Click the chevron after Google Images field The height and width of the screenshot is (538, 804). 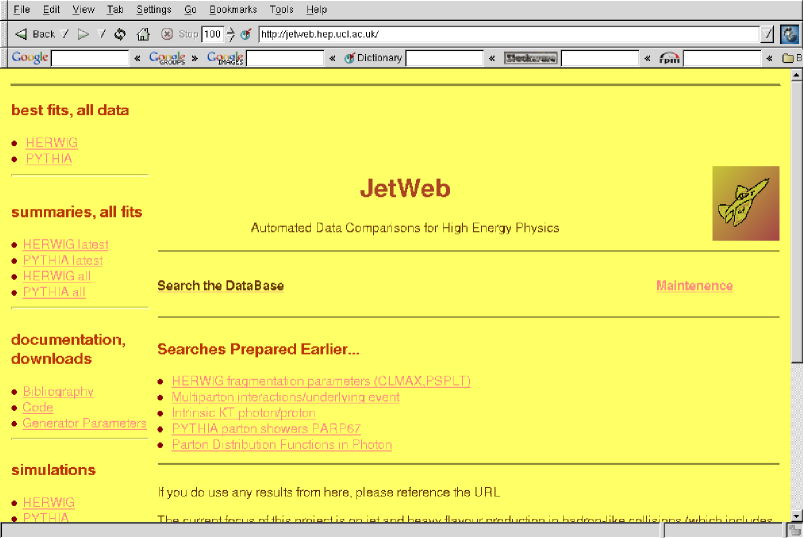(332, 58)
